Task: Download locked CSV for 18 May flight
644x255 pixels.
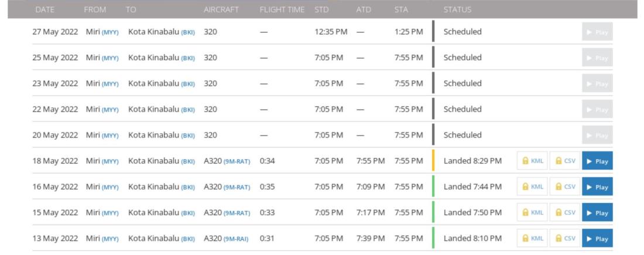Action: point(565,161)
